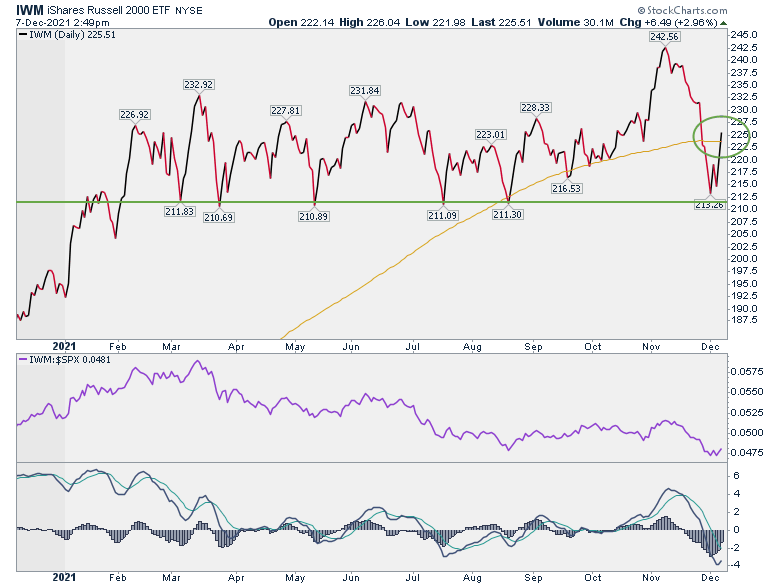This screenshot has height=586, width=780.
Task: Click the date stamp 7-Dec-2021 2:49pm
Action: 63,23
